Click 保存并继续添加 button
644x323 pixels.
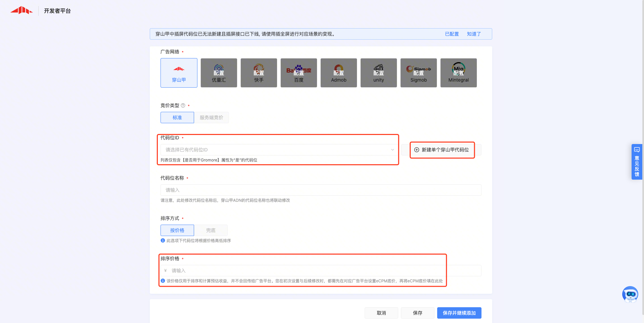pos(459,313)
